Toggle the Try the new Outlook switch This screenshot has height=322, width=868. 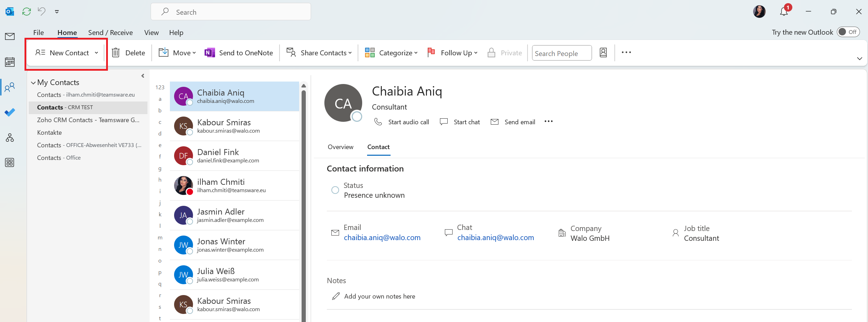pyautogui.click(x=848, y=32)
